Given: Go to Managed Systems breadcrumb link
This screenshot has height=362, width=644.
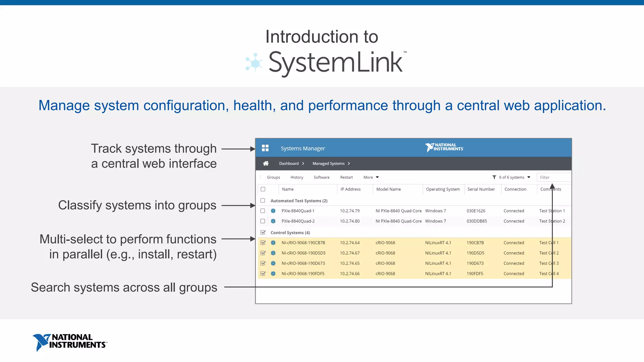Looking at the screenshot, I should (329, 163).
